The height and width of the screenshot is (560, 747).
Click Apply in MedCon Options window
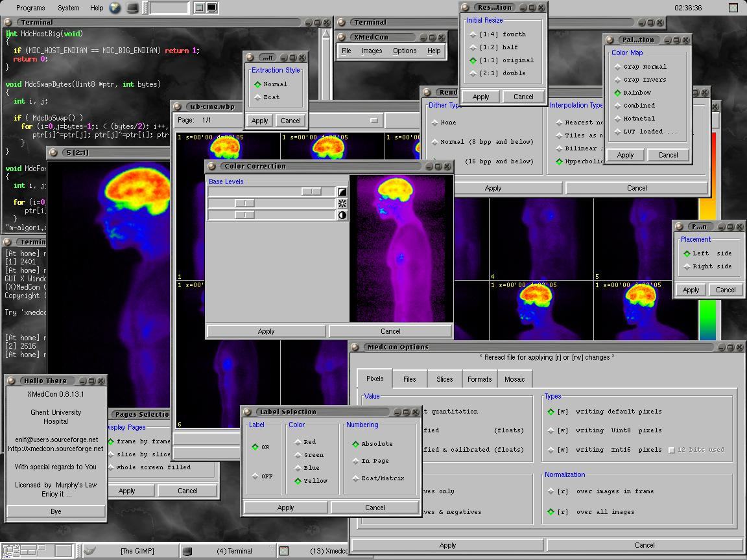(447, 545)
